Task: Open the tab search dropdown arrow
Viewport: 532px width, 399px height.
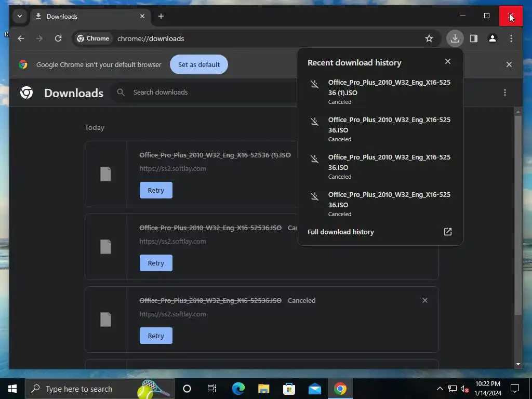Action: pyautogui.click(x=20, y=16)
